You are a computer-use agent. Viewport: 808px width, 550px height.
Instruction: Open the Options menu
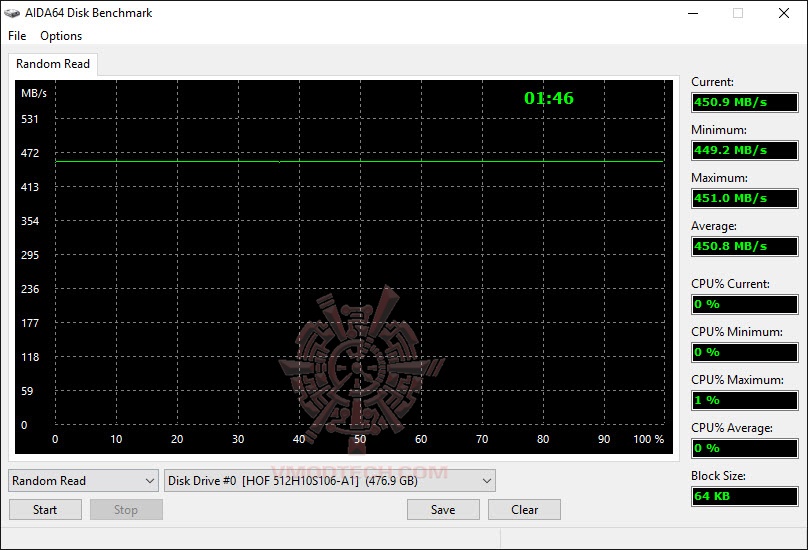click(61, 36)
